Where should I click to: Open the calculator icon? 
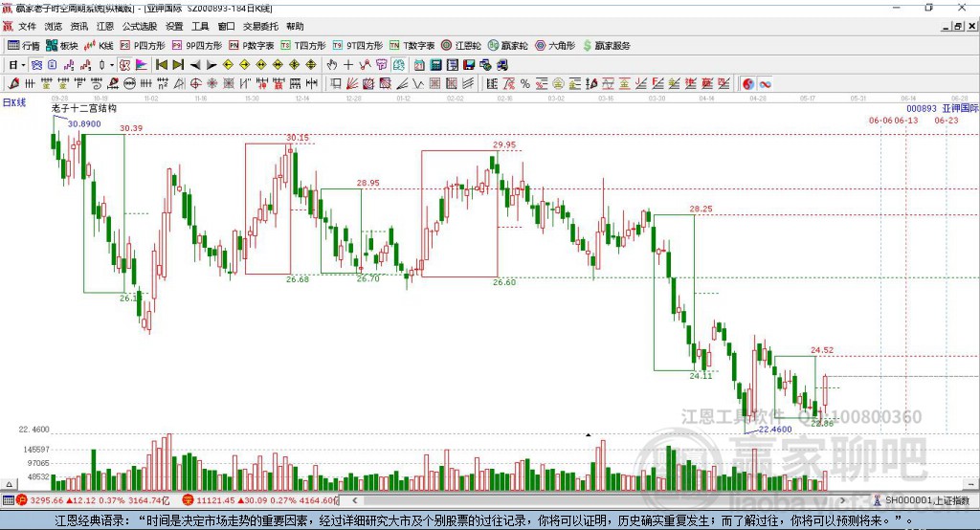coord(435,65)
